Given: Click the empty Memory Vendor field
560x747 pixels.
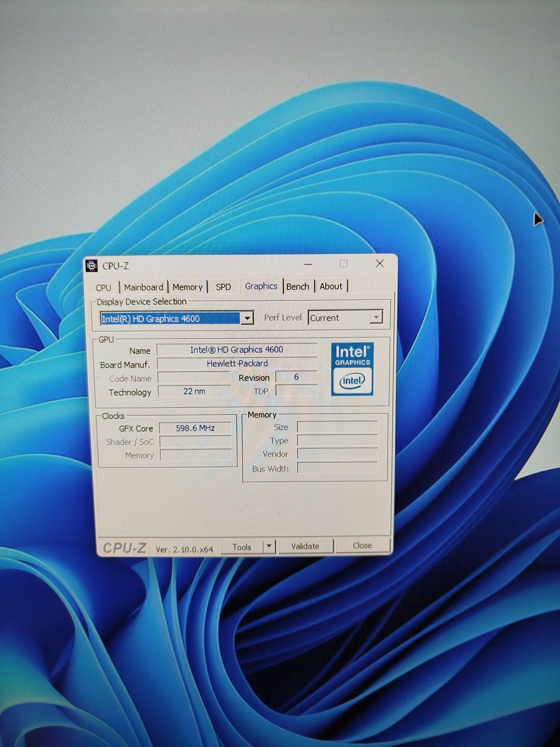Looking at the screenshot, I should coord(337,454).
